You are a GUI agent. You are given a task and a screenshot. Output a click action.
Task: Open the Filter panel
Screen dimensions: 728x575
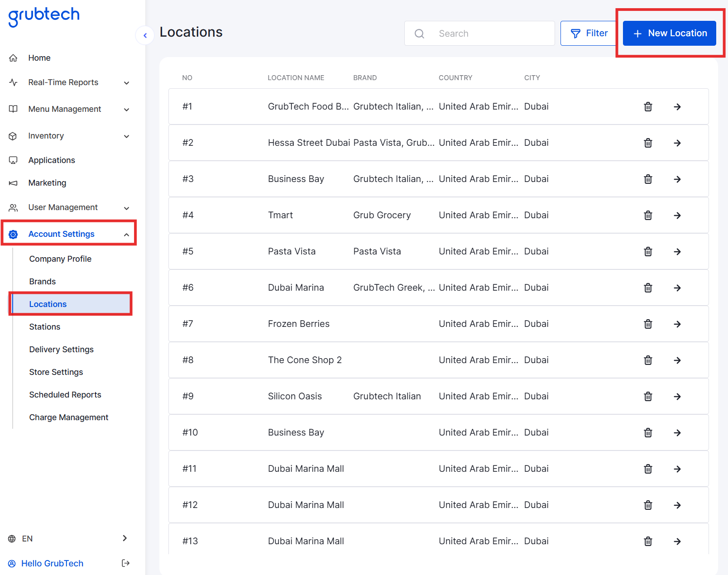click(588, 33)
